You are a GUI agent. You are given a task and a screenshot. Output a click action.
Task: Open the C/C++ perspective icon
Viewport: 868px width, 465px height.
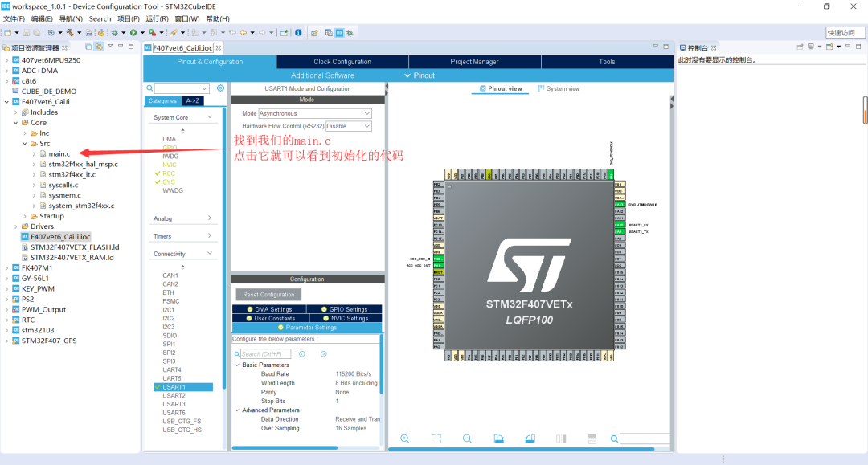click(x=329, y=33)
